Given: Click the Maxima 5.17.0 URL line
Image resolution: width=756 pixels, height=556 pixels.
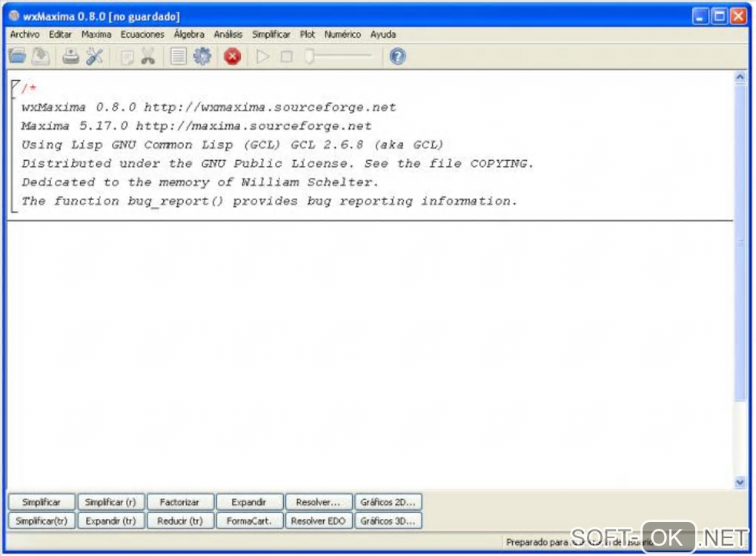Looking at the screenshot, I should [196, 126].
